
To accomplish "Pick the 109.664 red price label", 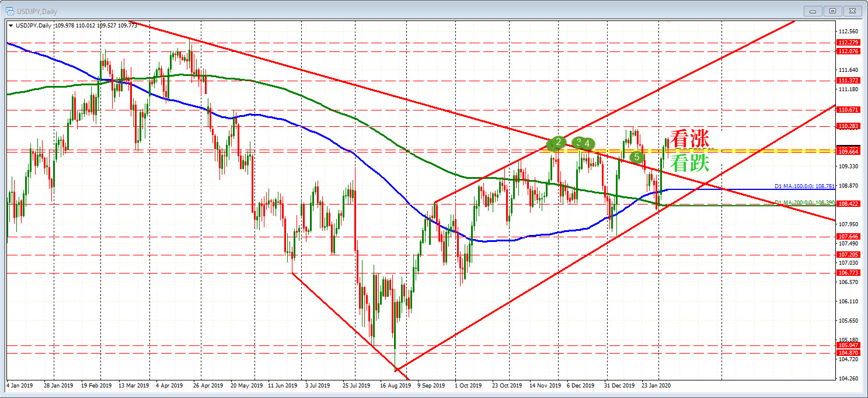I will [847, 152].
